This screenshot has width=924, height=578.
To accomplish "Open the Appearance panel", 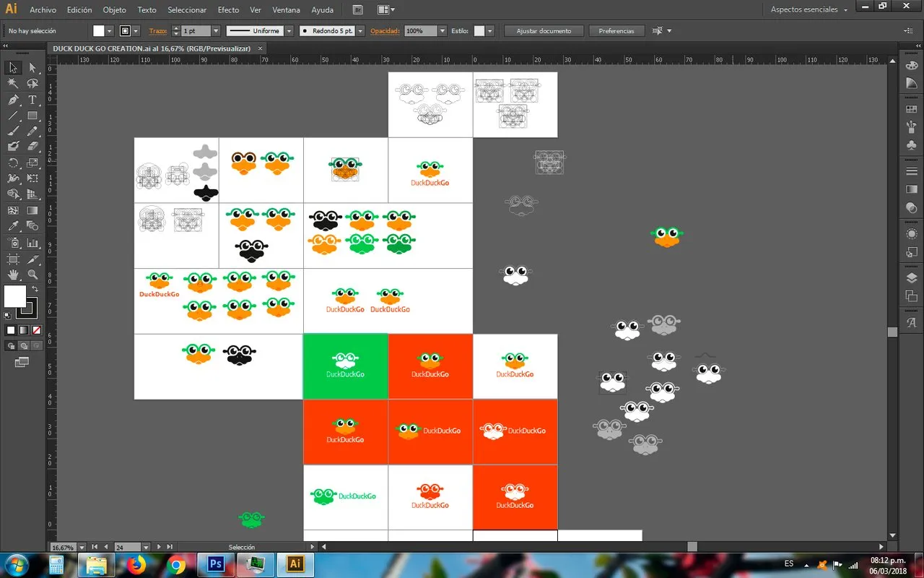I will [911, 234].
